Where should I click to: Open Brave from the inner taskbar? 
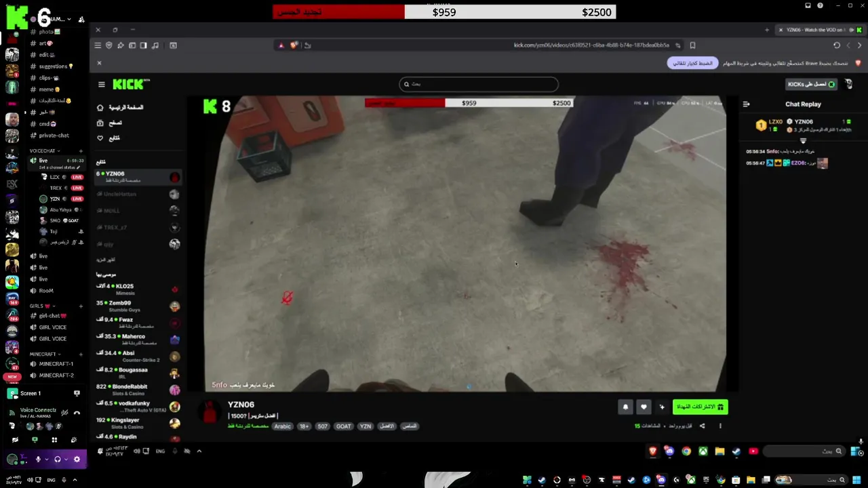click(653, 451)
